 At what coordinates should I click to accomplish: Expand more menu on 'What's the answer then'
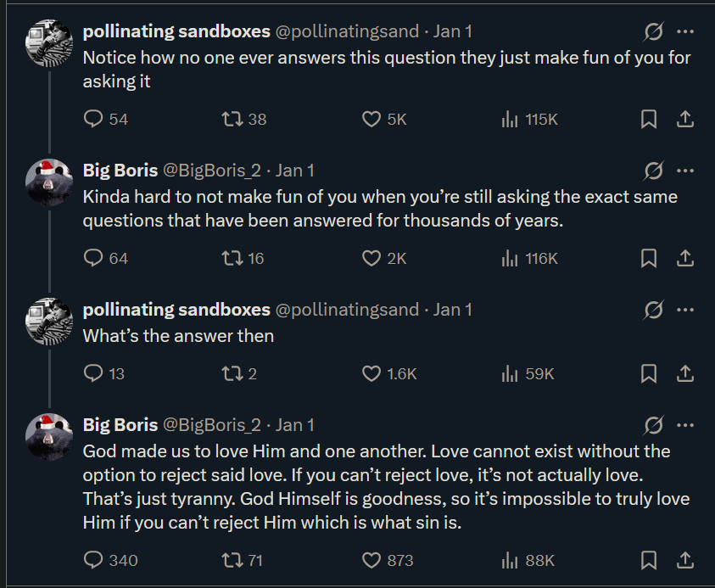tap(685, 311)
